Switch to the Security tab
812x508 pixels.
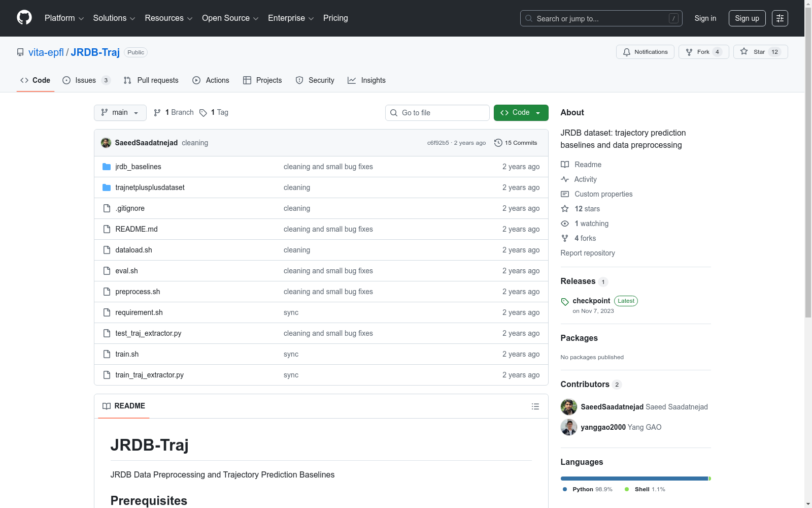315,80
